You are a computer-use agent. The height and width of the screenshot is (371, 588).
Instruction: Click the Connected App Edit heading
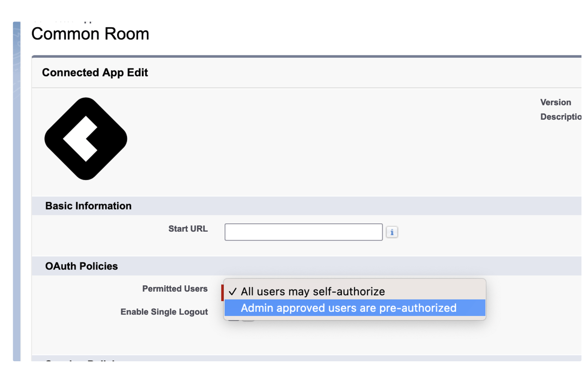95,73
